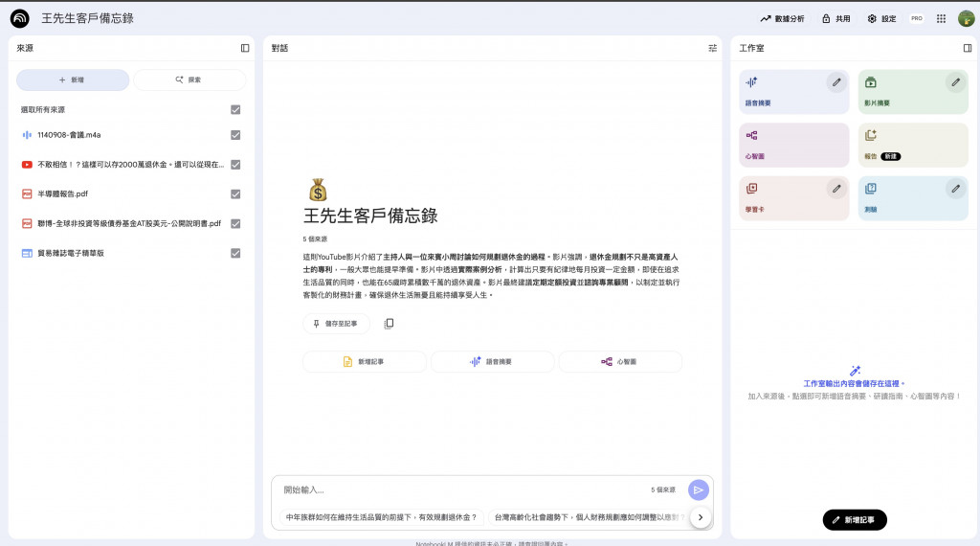Click the 探索 discover sources button
This screenshot has height=546, width=980.
click(189, 80)
